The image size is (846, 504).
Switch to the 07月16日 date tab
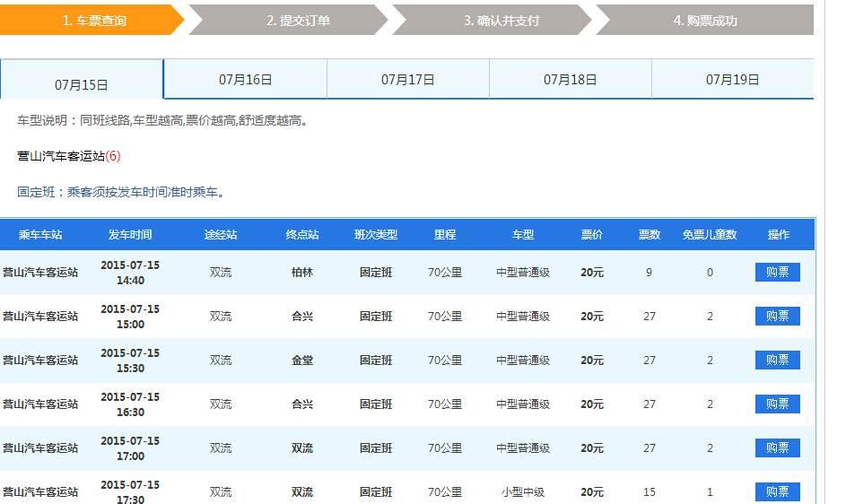(x=245, y=80)
